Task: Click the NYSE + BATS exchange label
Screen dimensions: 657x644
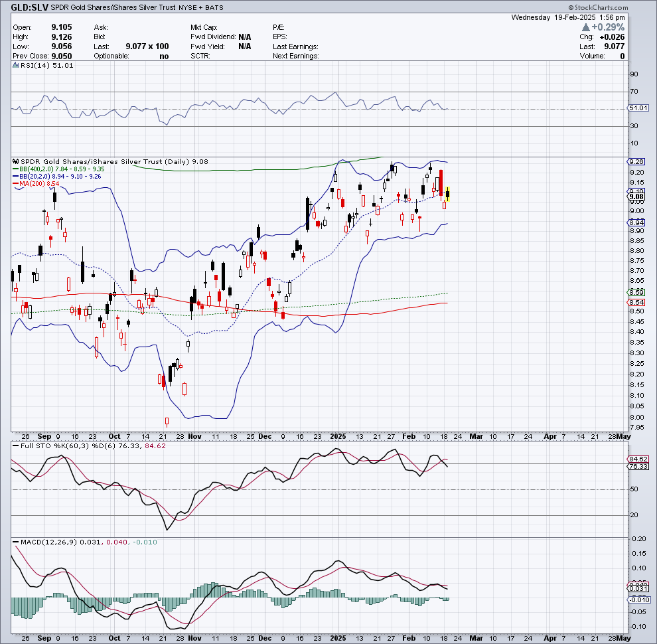Action: 200,7
